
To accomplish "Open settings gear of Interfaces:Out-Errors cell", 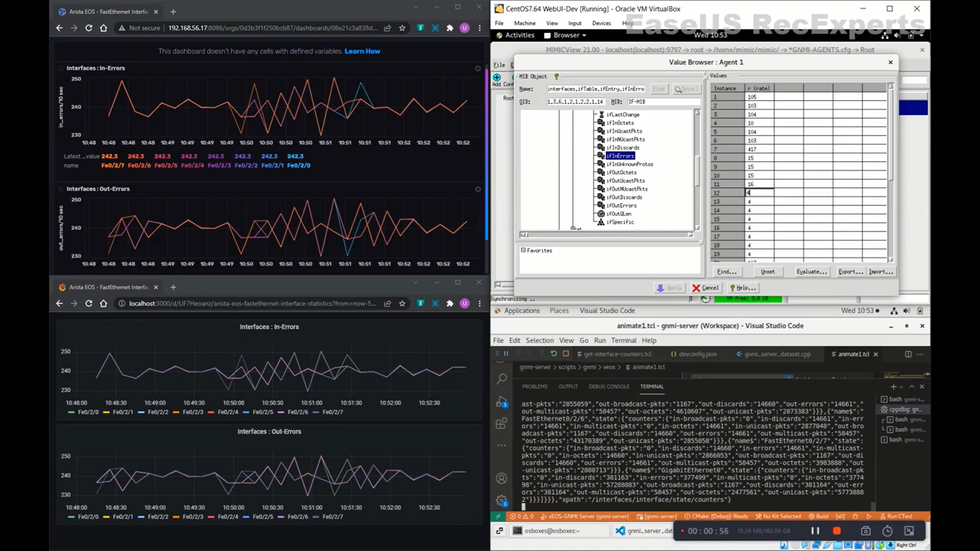I will 478,189.
